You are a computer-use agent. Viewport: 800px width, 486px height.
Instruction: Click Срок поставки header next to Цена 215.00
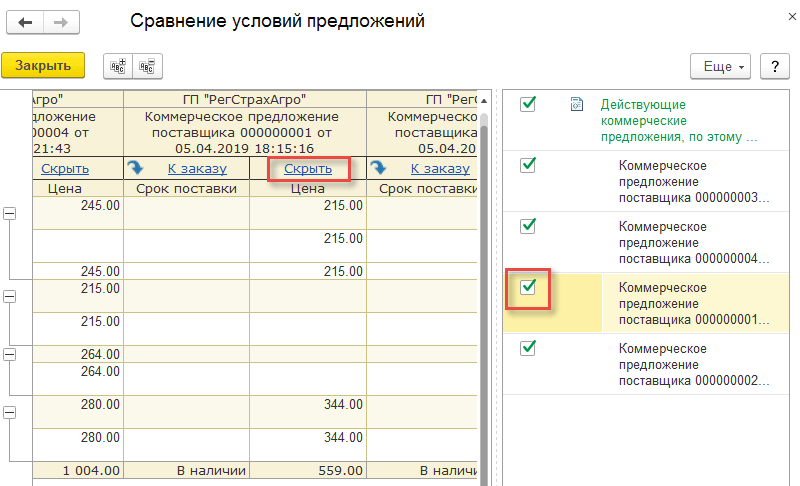click(186, 189)
